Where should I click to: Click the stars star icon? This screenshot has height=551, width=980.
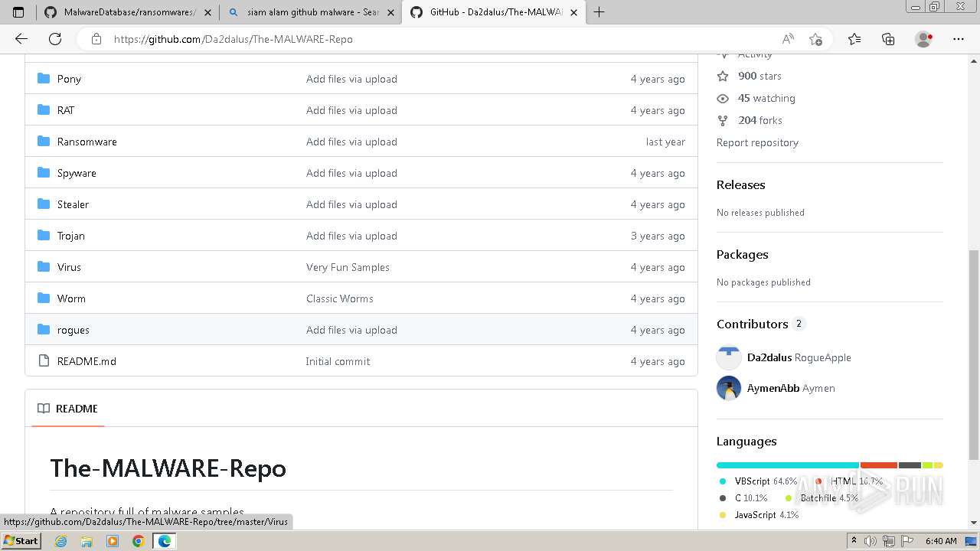[722, 76]
